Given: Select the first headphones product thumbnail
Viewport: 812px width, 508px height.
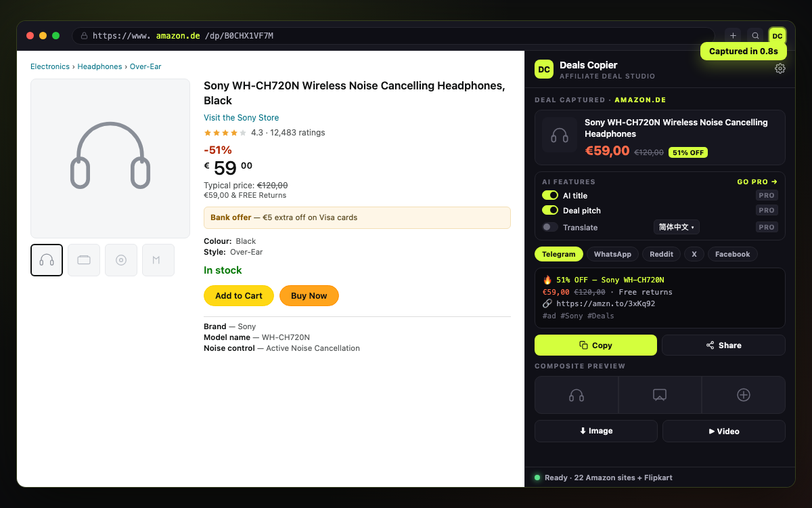Looking at the screenshot, I should [x=47, y=260].
